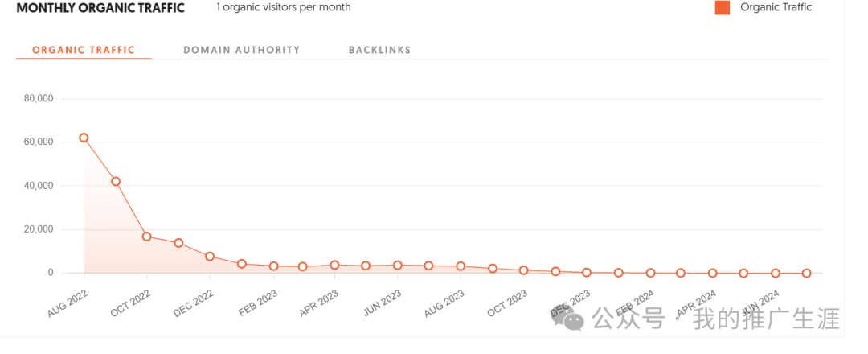Image resolution: width=868 pixels, height=354 pixels.
Task: Click the JUN 2023 data point
Action: pos(398,265)
